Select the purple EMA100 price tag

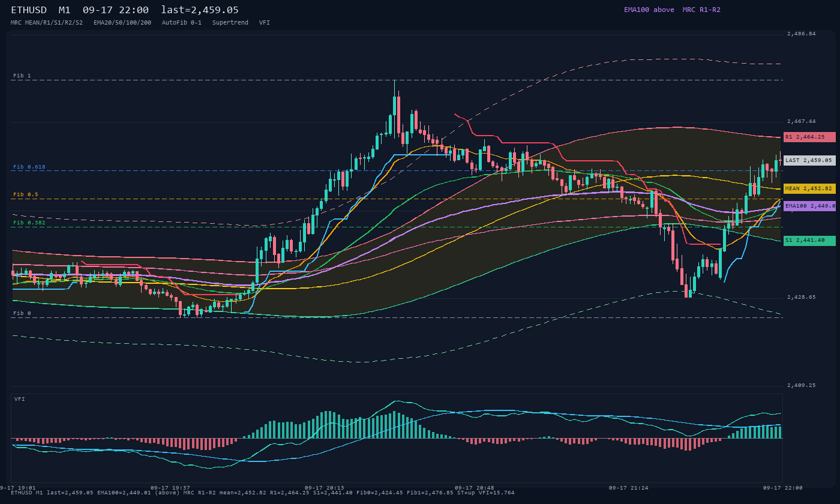(x=809, y=206)
